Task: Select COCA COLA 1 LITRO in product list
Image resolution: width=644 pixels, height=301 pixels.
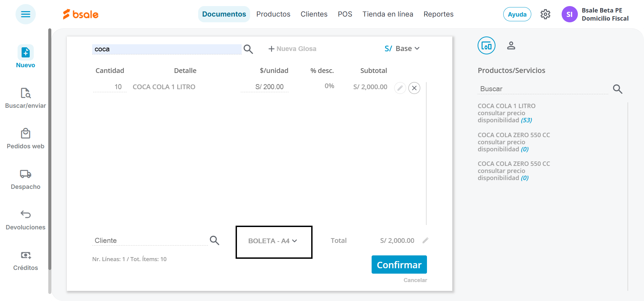Action: 507,106
